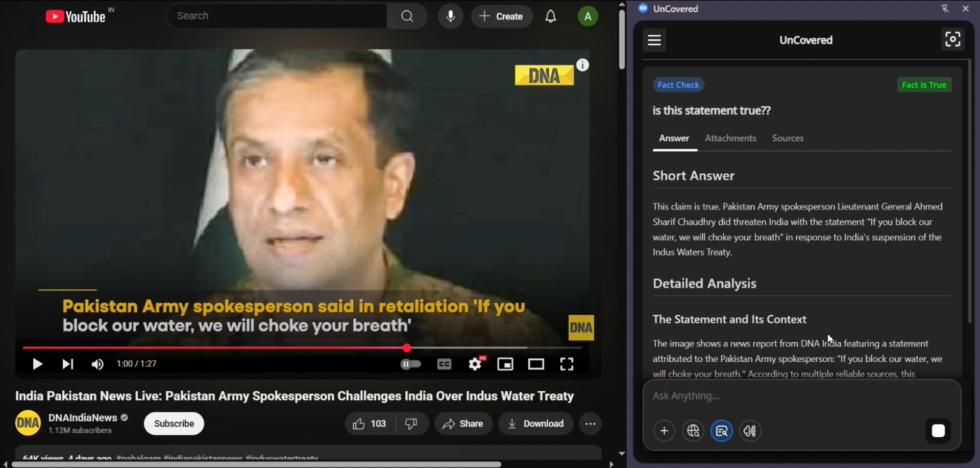Viewport: 980px width, 468px height.
Task: Click the Short Answer heading
Action: click(x=693, y=176)
